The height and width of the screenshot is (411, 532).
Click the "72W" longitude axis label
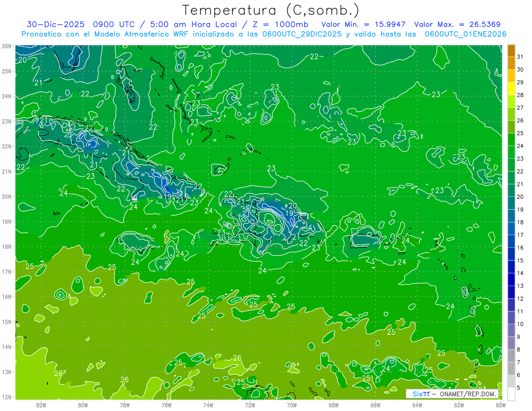tap(250, 405)
